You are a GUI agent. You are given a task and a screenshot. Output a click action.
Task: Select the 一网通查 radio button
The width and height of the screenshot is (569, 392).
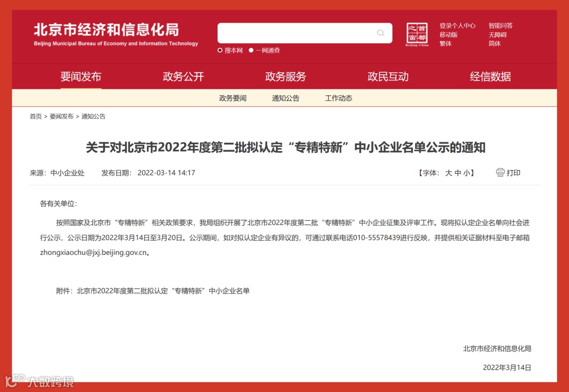[251, 51]
